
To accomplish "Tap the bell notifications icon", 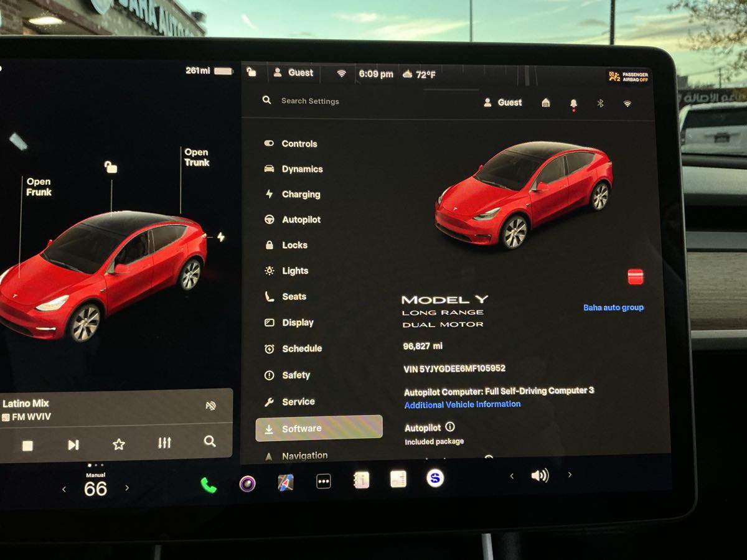I will pos(573,103).
